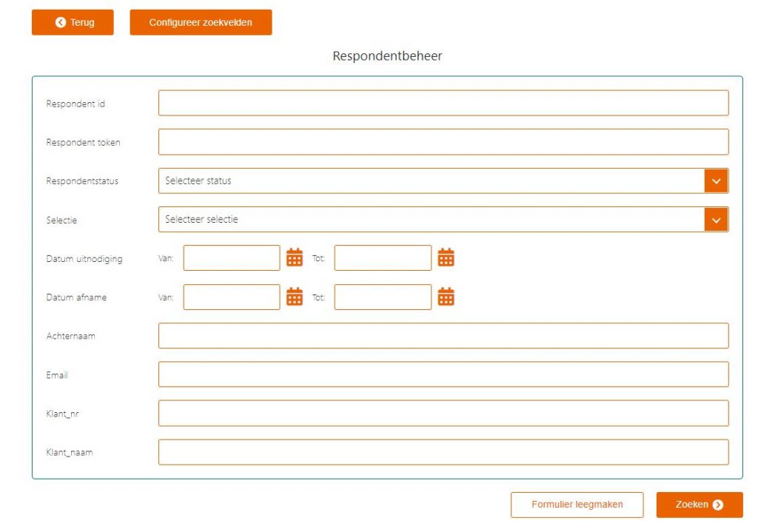Click the Datum uitnodiging Tot date field
This screenshot has width=758, height=532.
(x=383, y=257)
